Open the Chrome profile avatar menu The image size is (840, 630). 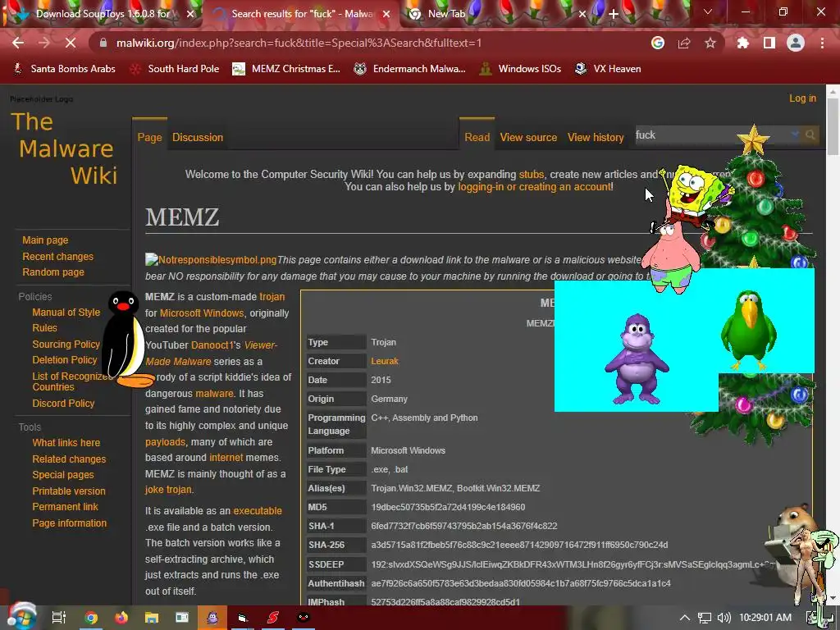[796, 43]
